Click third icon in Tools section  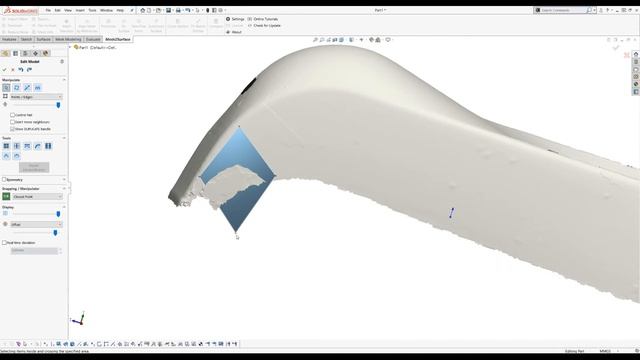(x=27, y=146)
